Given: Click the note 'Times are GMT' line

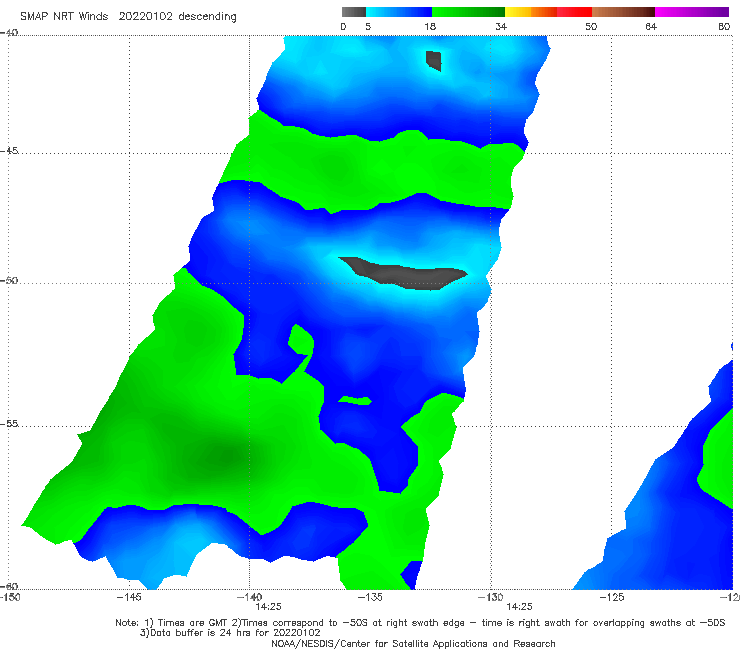Looking at the screenshot, I should (420, 623).
